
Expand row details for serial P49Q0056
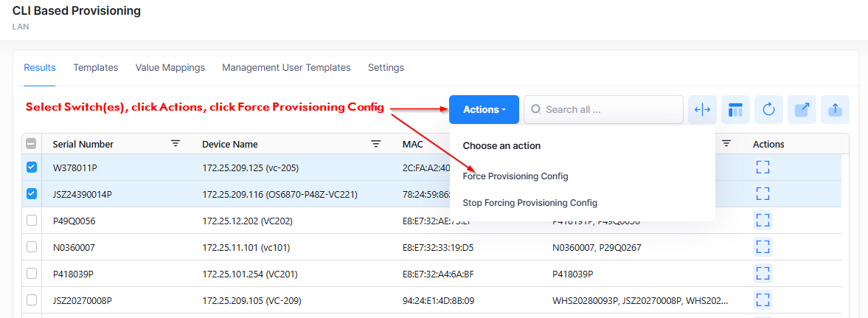(763, 221)
